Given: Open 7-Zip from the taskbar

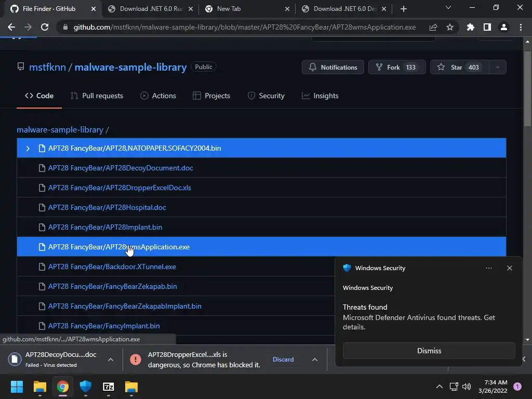Looking at the screenshot, I should (x=108, y=387).
